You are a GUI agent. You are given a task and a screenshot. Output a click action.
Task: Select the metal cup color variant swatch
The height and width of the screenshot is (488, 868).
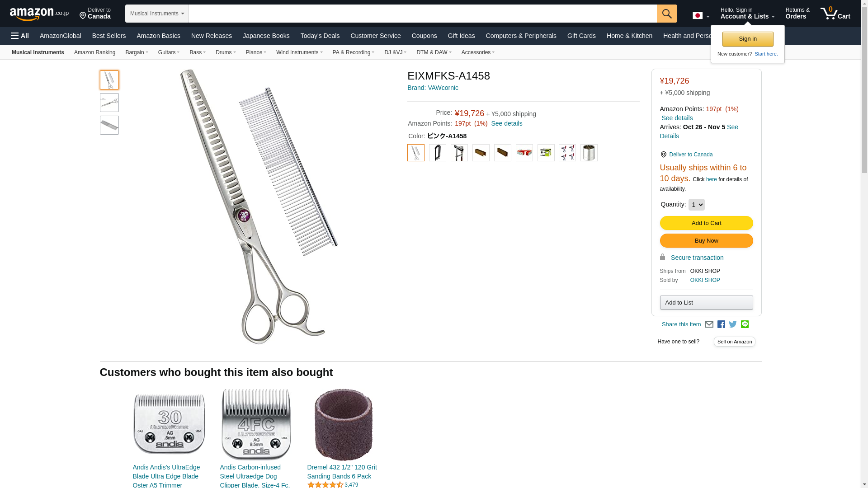(589, 153)
